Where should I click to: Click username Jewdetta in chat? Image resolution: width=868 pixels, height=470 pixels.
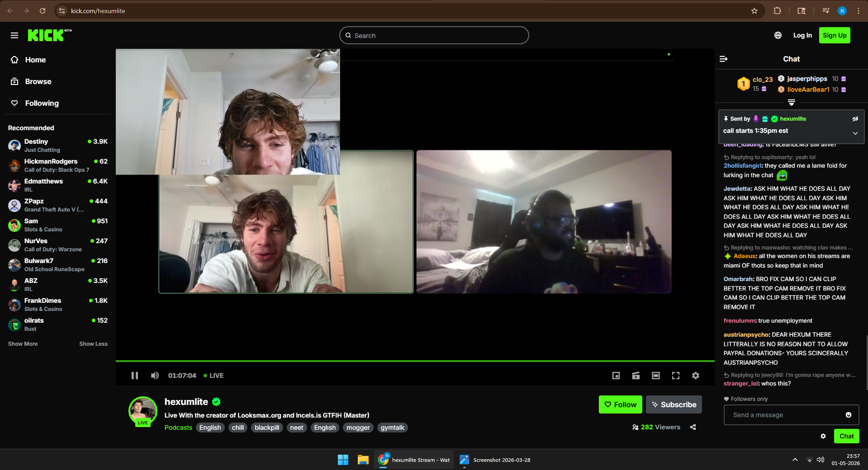[x=737, y=188]
